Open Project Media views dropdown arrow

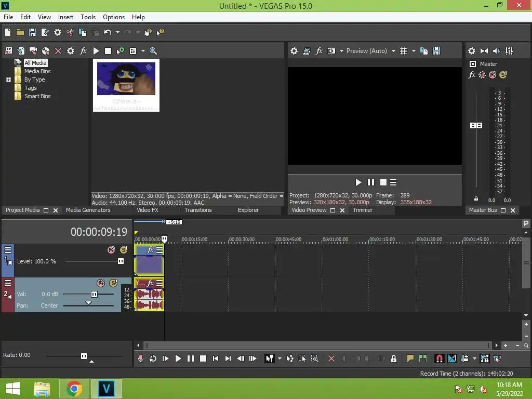coord(143,51)
